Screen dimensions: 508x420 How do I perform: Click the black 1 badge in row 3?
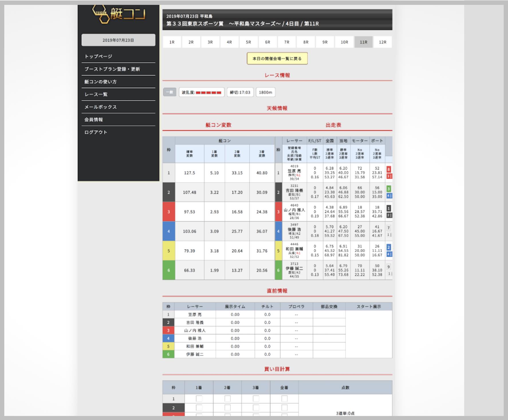(389, 208)
